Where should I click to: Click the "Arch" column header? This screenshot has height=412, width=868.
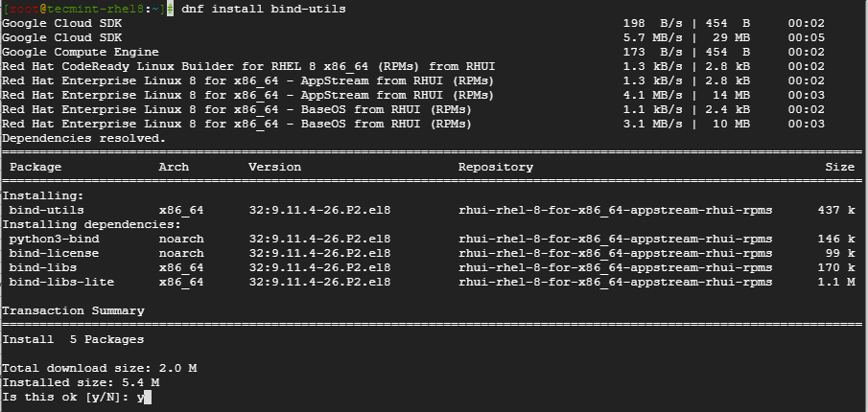174,167
